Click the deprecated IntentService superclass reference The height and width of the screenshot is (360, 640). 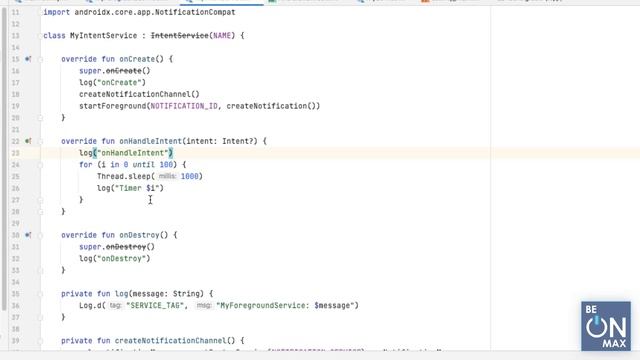coord(179,36)
